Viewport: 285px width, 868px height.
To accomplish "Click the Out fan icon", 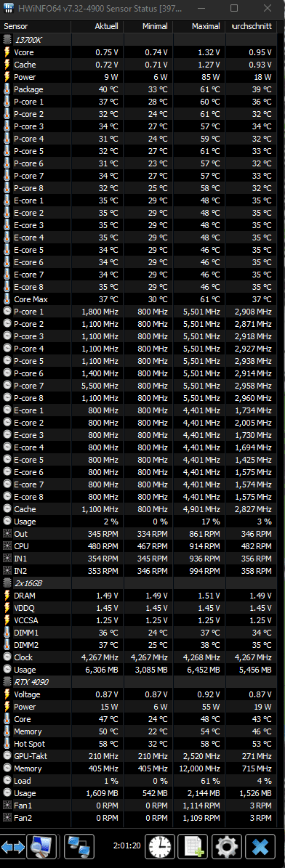I will (x=7, y=534).
